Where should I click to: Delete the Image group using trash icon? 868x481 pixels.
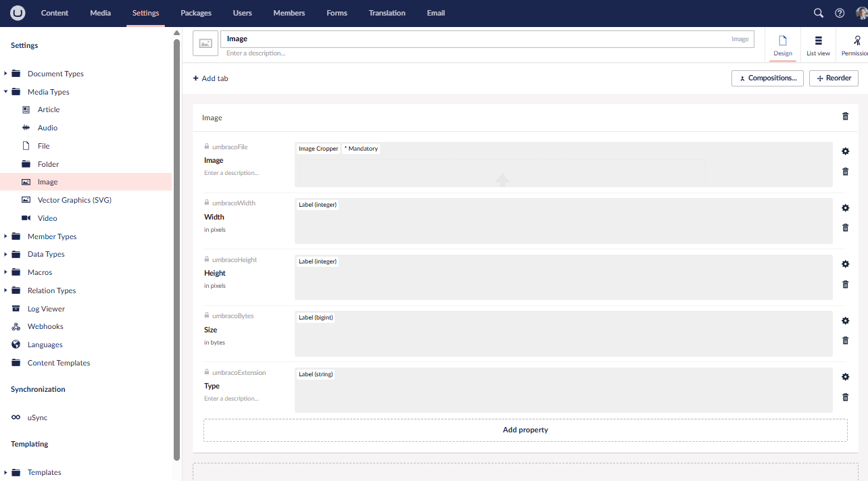pos(845,117)
